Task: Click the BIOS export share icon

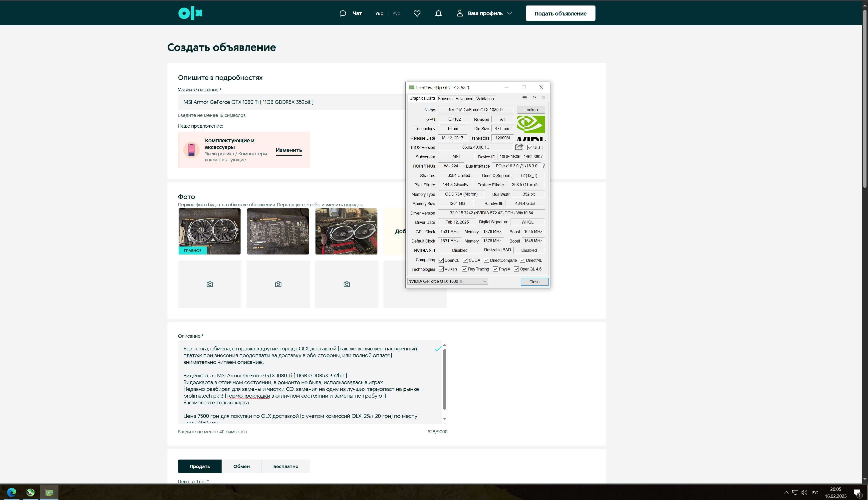Action: click(519, 147)
